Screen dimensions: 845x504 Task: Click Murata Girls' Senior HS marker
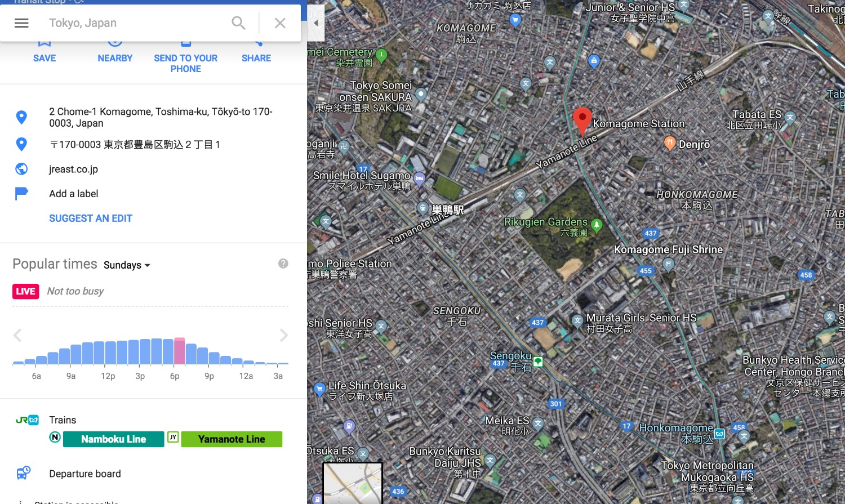tap(577, 321)
